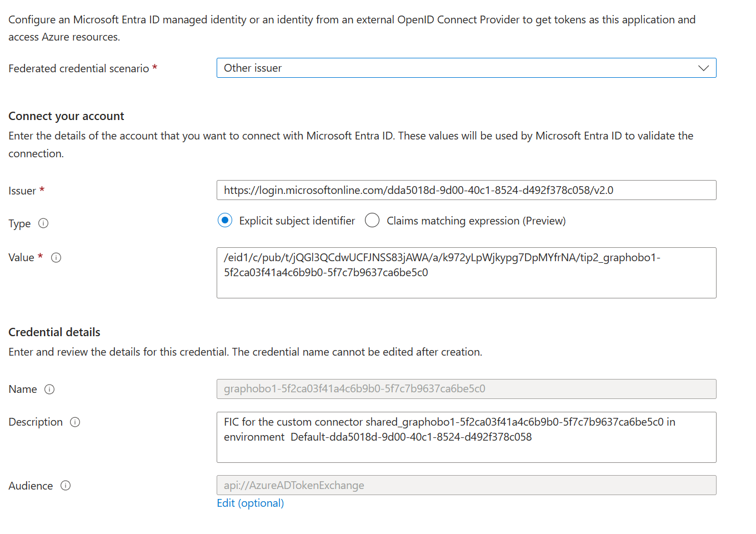
Task: Click the greyed-out Name credential field
Action: 465,389
